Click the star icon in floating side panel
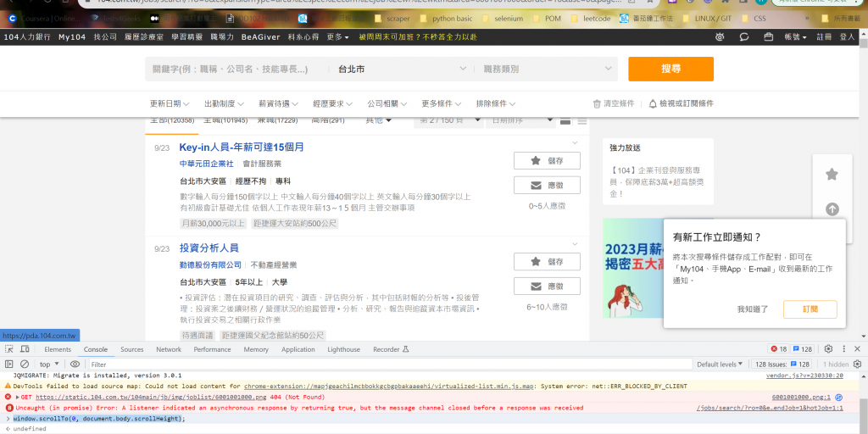This screenshot has width=868, height=434. [x=832, y=175]
